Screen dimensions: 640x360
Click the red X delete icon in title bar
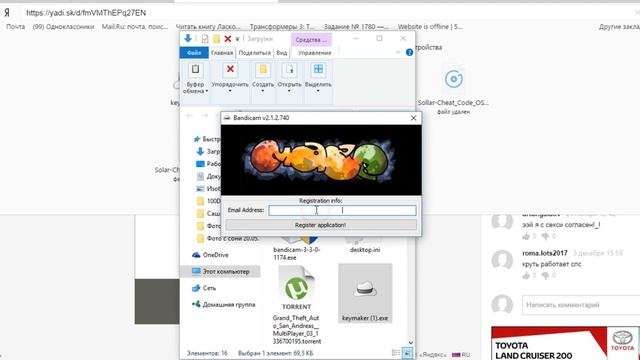coord(228,39)
